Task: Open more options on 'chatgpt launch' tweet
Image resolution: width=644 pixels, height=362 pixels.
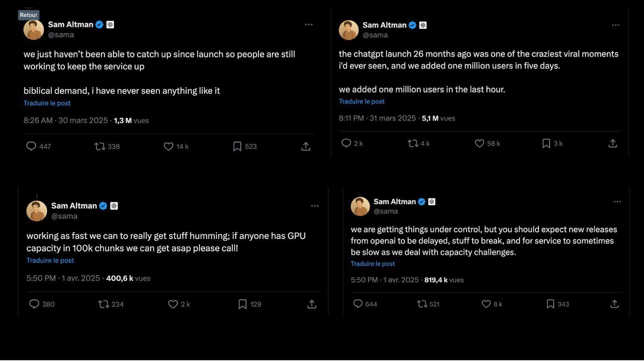Action: click(x=615, y=25)
